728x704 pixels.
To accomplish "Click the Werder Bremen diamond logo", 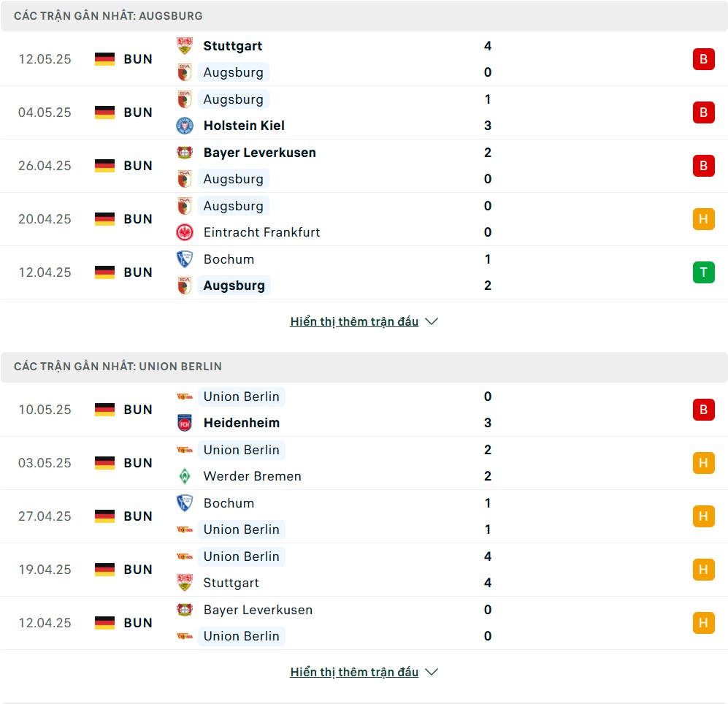I will (184, 476).
